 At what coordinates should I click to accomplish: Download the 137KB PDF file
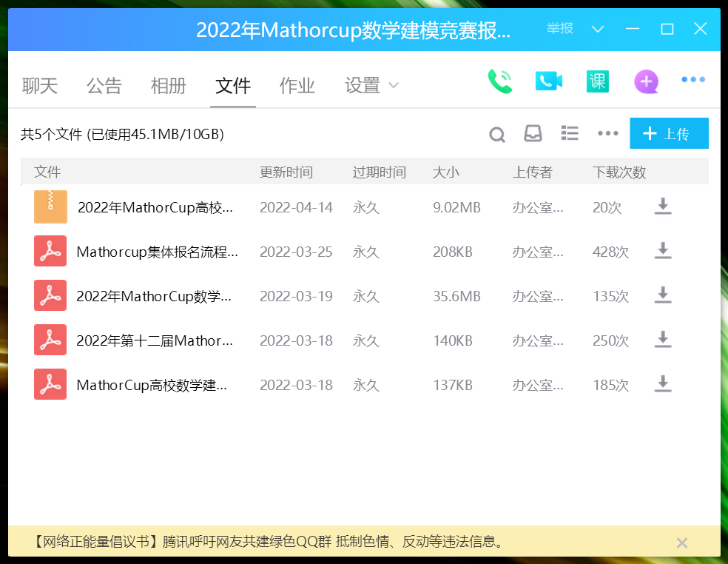(x=663, y=384)
